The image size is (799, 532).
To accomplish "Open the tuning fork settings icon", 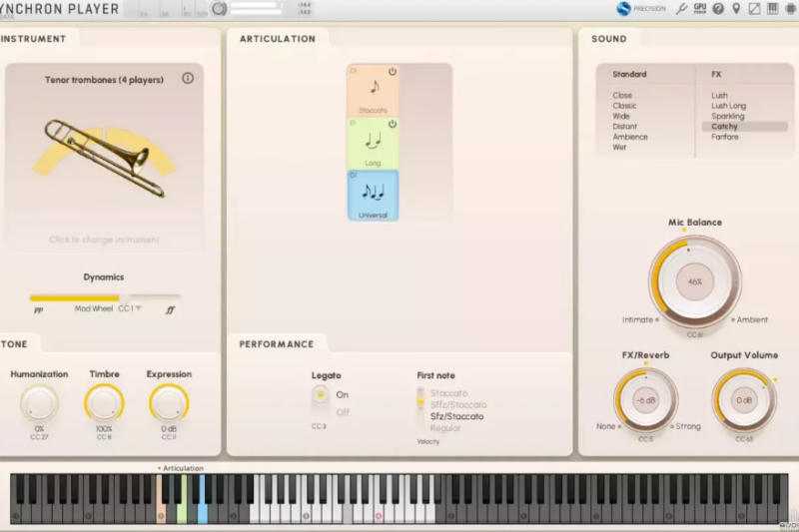I will 681,9.
